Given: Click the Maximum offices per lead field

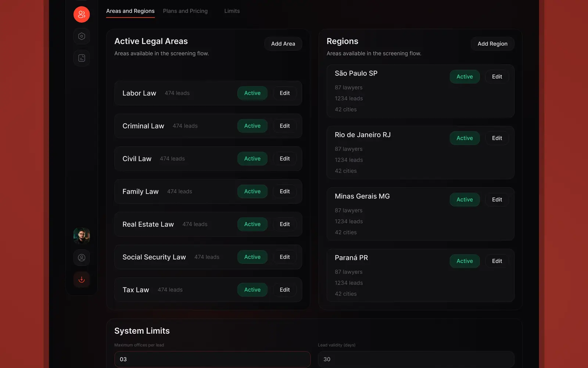Looking at the screenshot, I should point(212,359).
